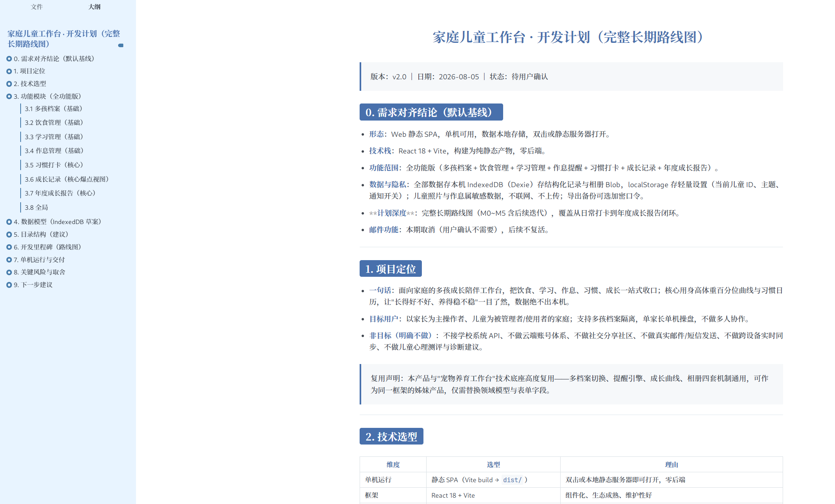Click small blue marker beside outline title

121,45
